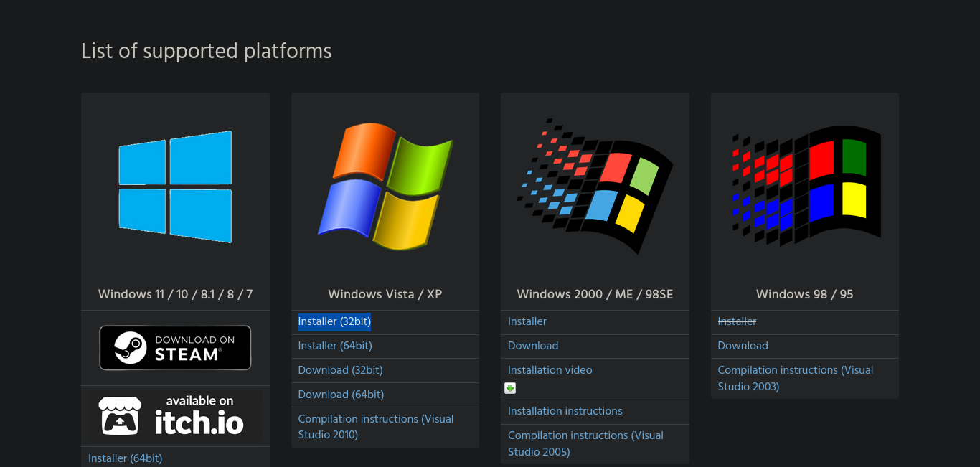Click the Windows Vista / XP logo

tap(385, 188)
